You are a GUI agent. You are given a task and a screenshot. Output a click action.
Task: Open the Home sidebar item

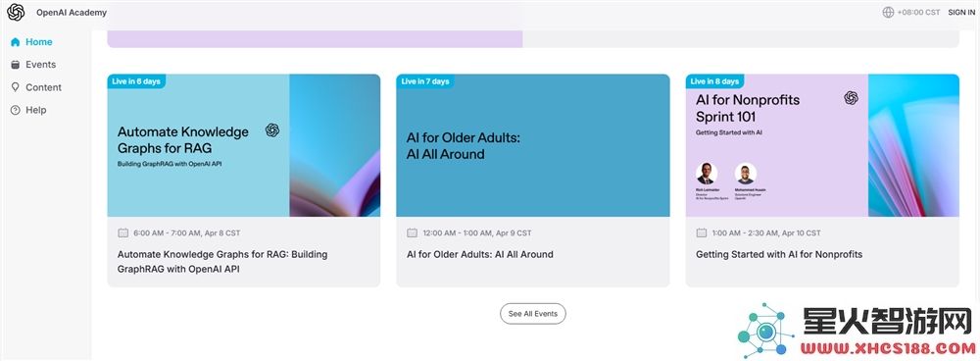click(x=31, y=42)
